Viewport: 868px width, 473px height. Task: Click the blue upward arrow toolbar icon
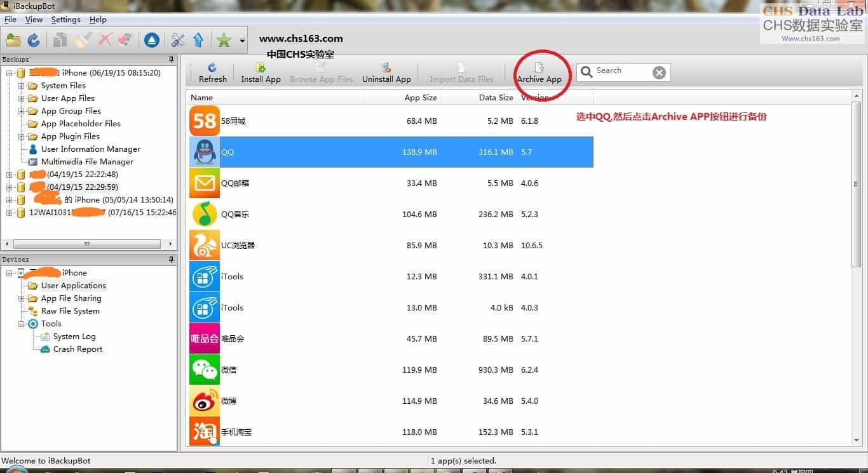tap(198, 40)
